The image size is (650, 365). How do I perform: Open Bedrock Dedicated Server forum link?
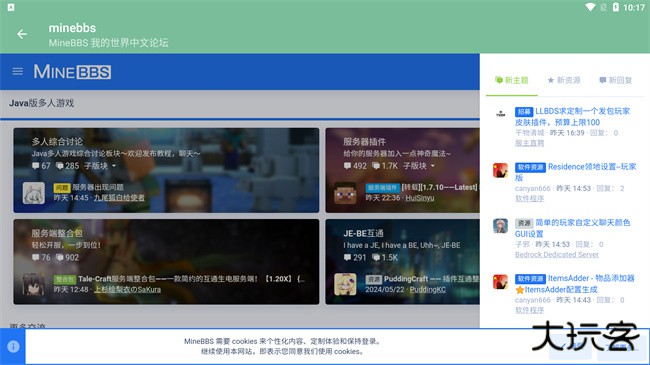pos(557,254)
